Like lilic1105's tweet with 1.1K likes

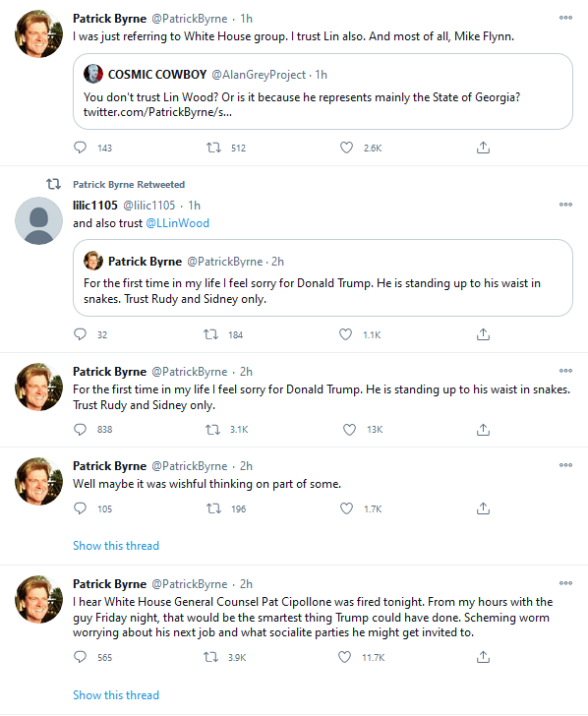click(x=345, y=334)
